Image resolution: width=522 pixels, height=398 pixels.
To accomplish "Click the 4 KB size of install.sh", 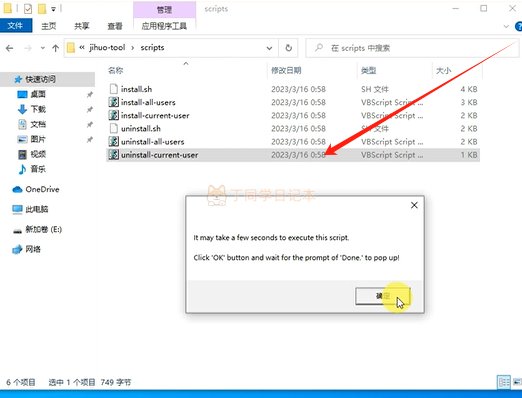I will pos(469,89).
